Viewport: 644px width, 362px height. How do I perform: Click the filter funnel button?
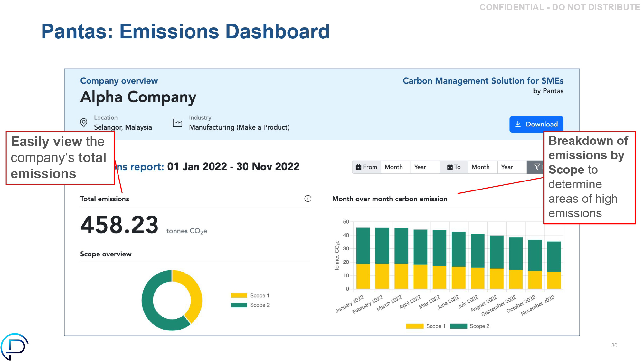pos(535,167)
